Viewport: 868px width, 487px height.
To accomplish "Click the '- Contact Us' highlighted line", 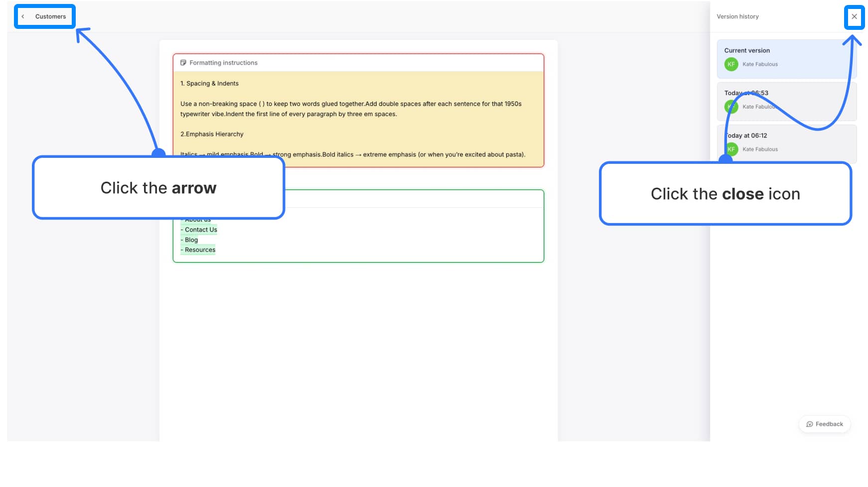I will [x=199, y=230].
